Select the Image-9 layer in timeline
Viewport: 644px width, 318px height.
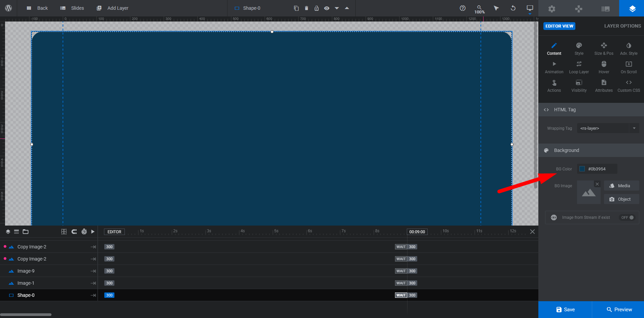click(26, 271)
